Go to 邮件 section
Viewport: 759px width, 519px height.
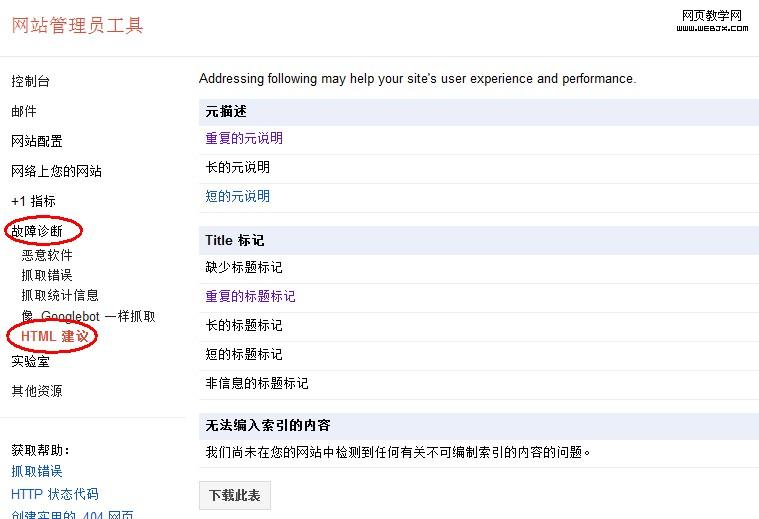point(24,111)
